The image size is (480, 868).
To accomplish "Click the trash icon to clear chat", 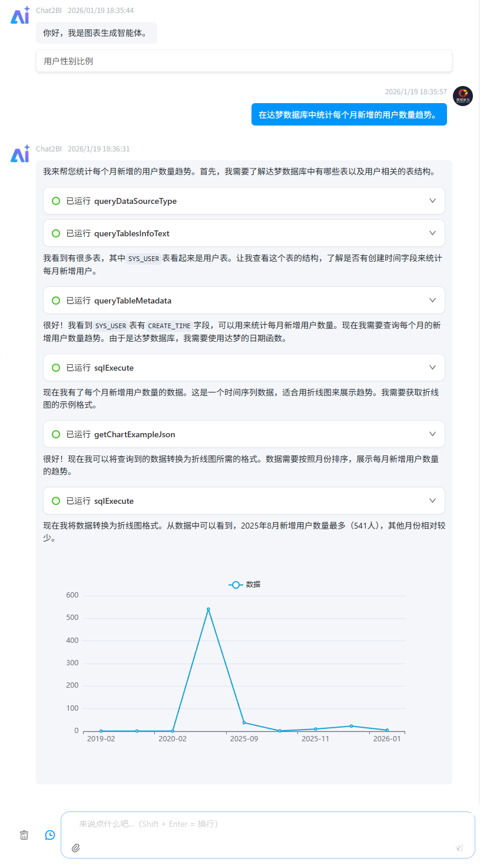I will 24,834.
